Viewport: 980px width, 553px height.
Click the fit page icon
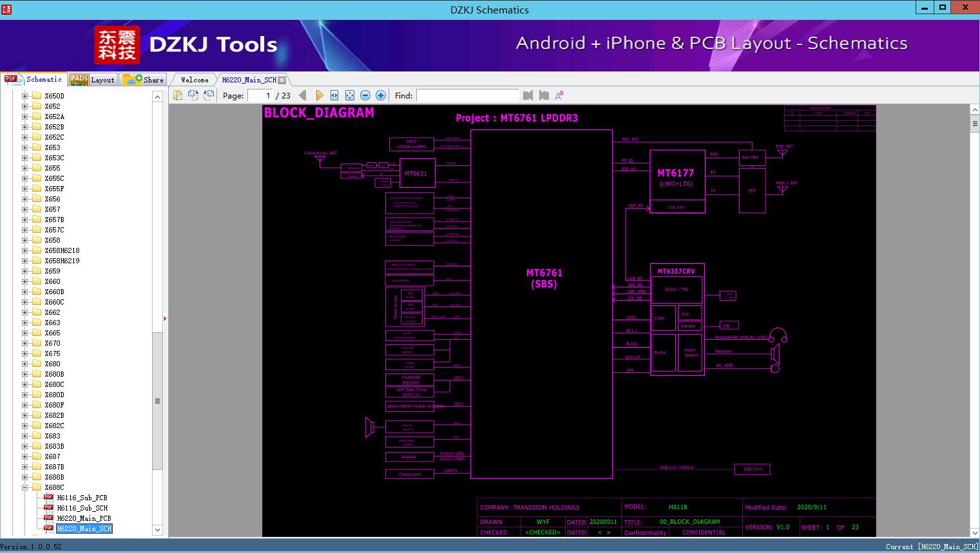click(350, 95)
